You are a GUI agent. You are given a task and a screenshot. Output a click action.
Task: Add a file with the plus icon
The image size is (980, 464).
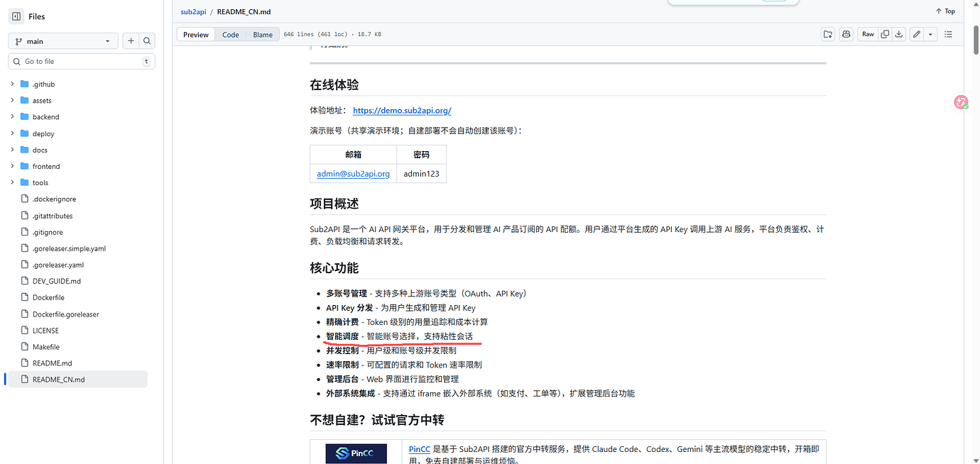point(131,41)
